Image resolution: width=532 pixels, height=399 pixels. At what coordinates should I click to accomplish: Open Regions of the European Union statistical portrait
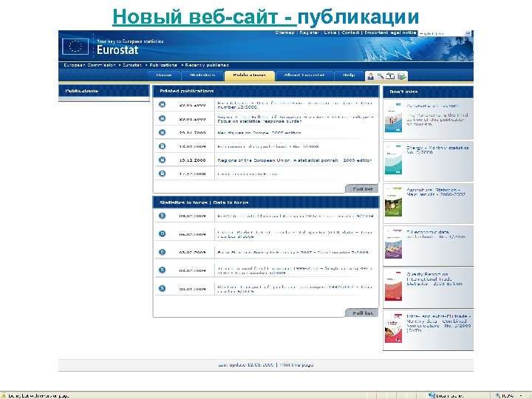pyautogui.click(x=295, y=160)
